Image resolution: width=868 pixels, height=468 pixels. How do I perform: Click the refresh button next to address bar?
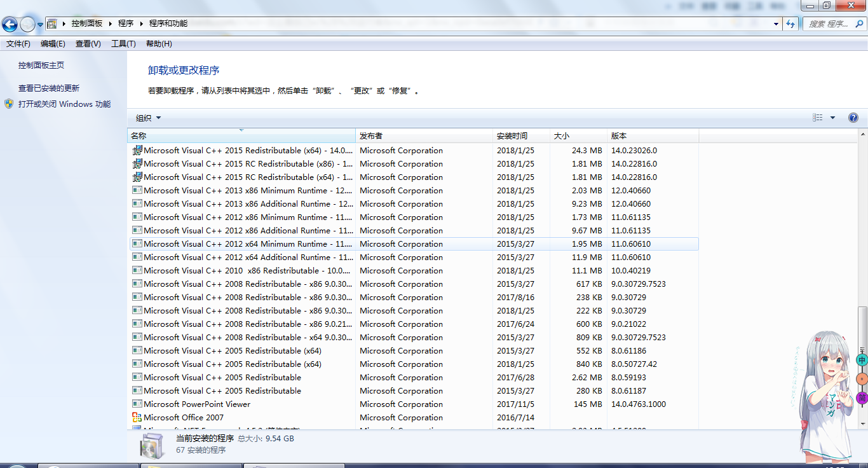point(790,24)
